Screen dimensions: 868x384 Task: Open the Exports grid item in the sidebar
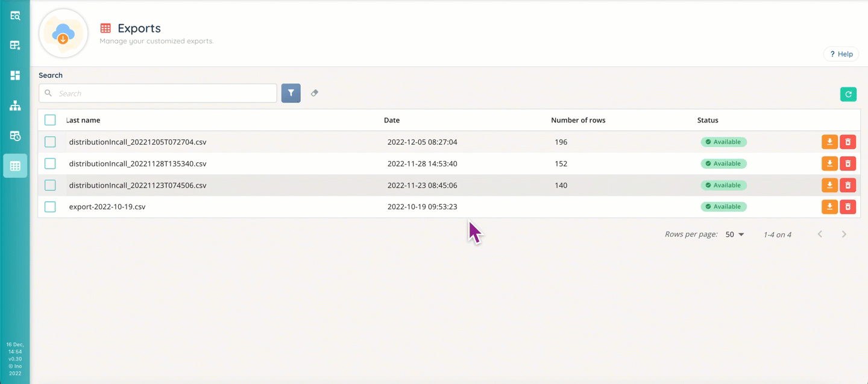15,166
